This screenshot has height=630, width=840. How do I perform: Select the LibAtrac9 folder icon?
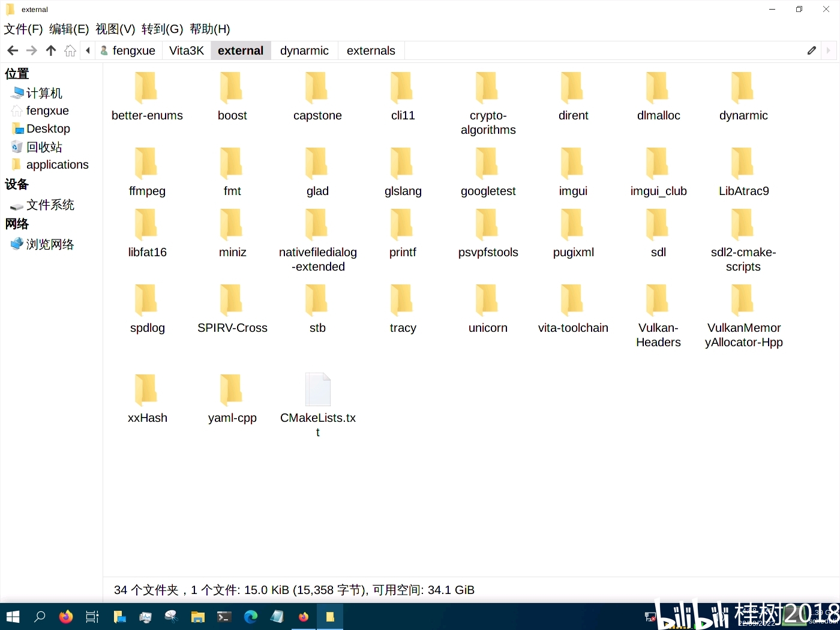[x=743, y=163]
